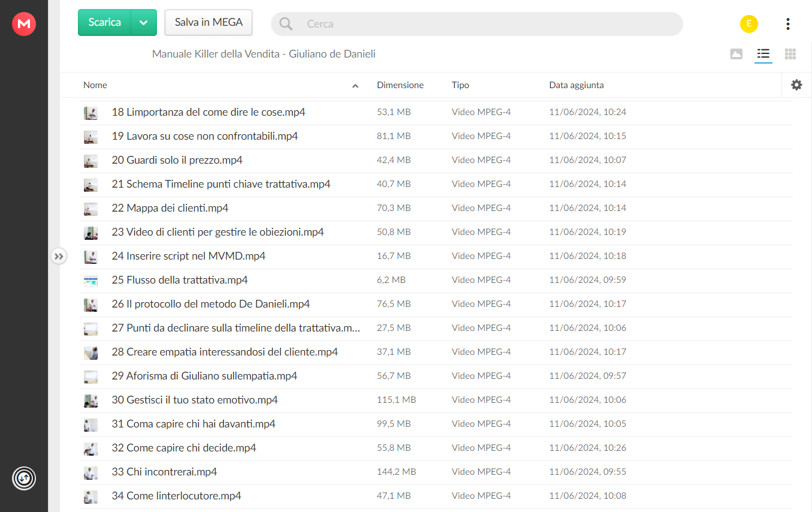The height and width of the screenshot is (512, 812).
Task: Toggle Nome column sort arrow
Action: (355, 86)
